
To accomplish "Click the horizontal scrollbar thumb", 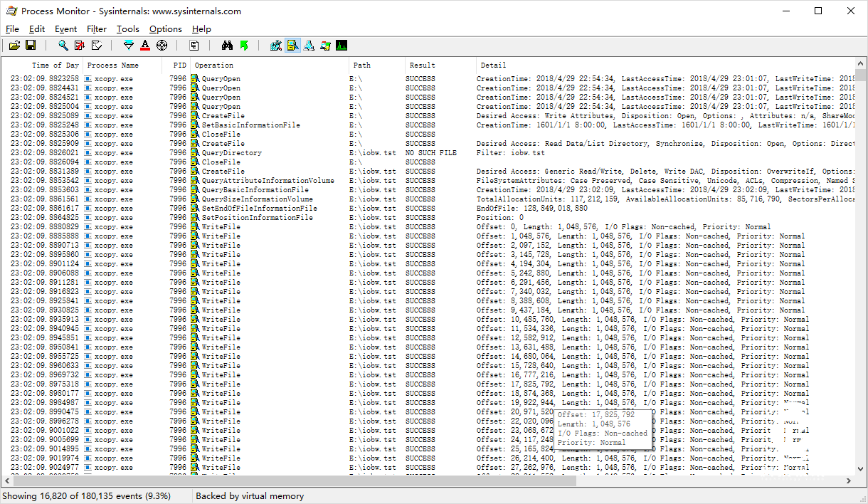I will (x=295, y=481).
